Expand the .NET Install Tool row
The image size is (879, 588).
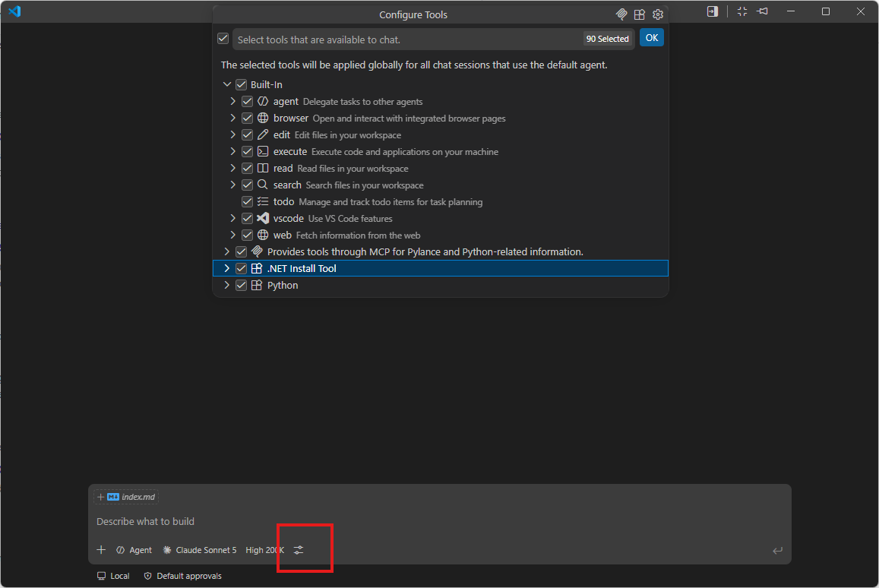[x=226, y=268]
